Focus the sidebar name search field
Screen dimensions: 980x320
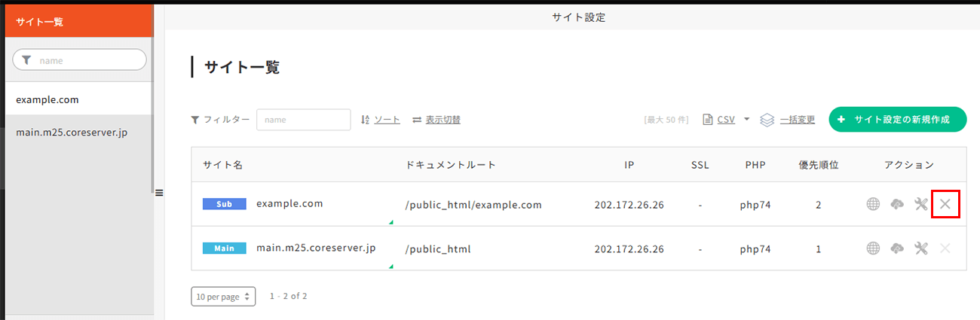point(79,60)
